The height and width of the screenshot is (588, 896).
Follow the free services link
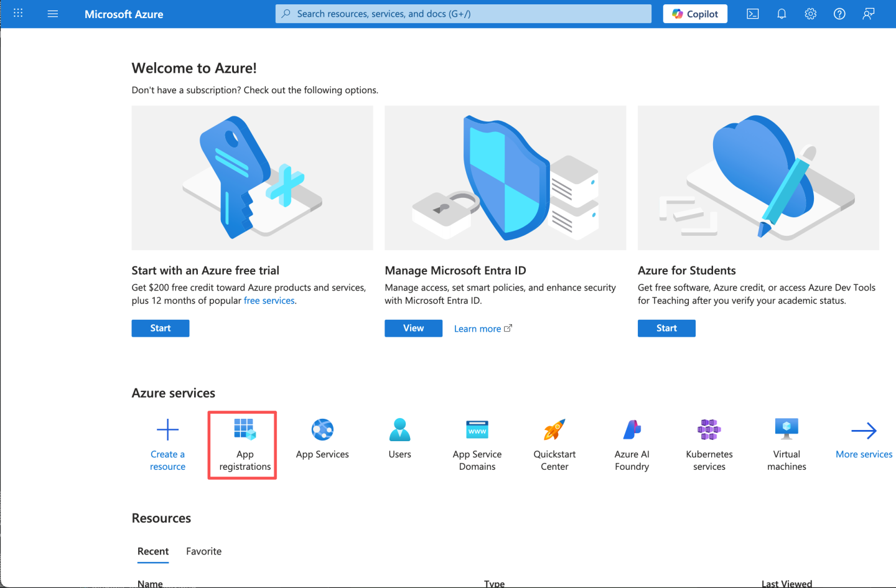coord(269,301)
